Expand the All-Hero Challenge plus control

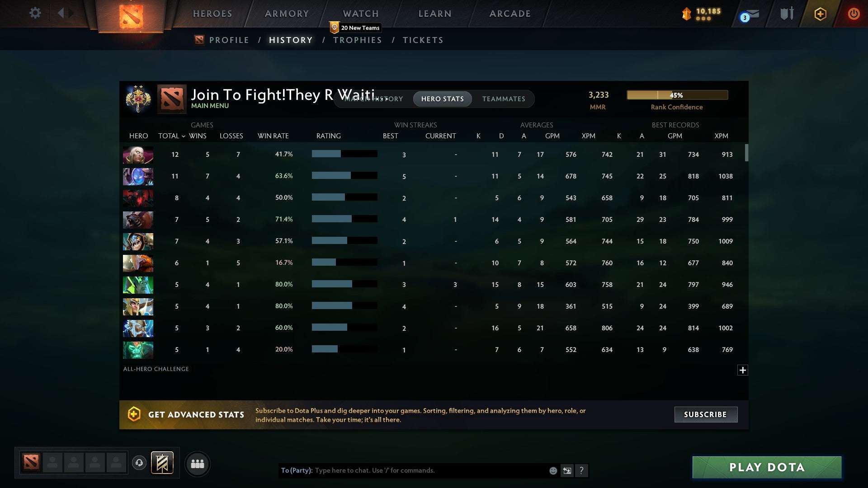pyautogui.click(x=743, y=370)
